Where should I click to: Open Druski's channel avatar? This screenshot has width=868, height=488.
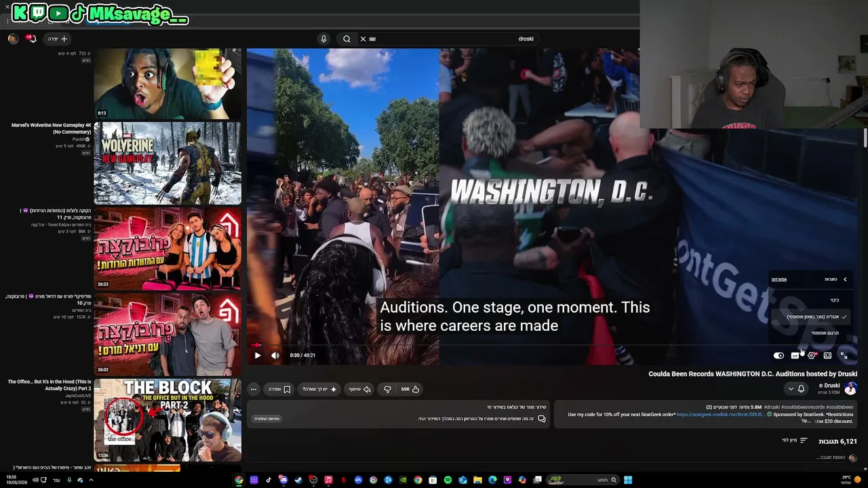coord(850,388)
